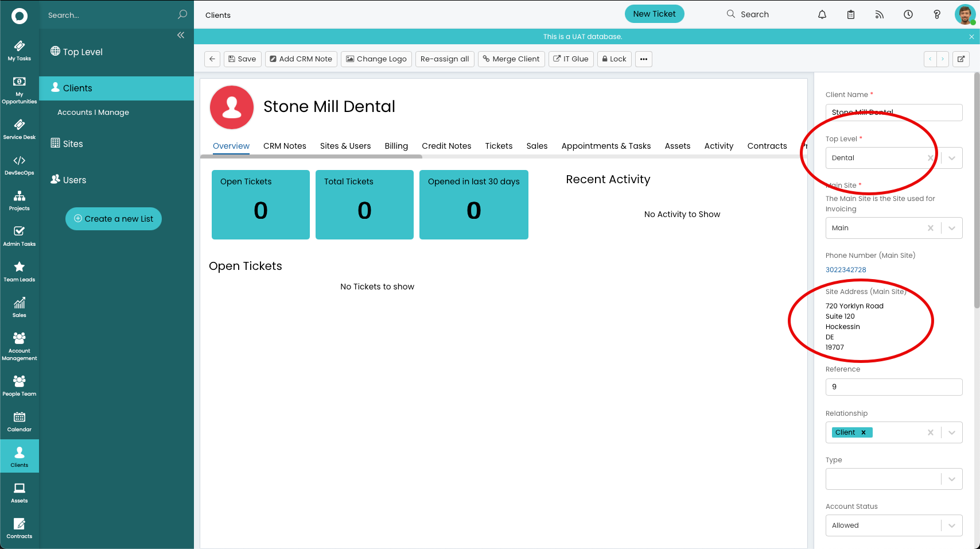Dismiss the UAT database banner
The height and width of the screenshot is (549, 980).
(971, 37)
